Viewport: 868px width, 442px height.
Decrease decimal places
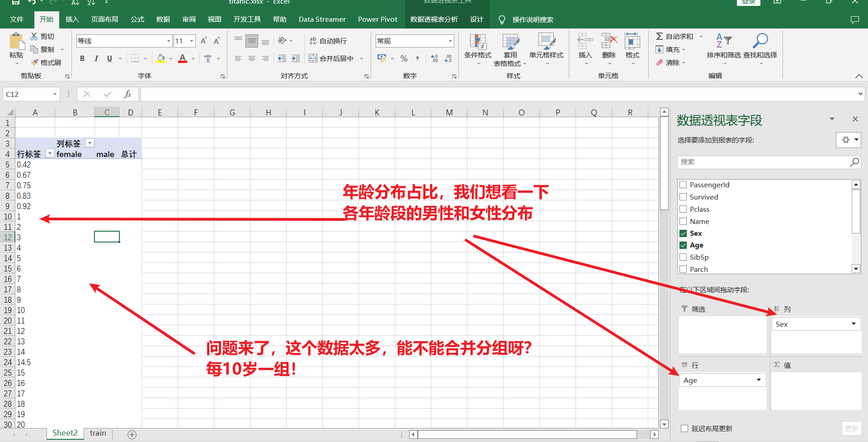point(448,58)
